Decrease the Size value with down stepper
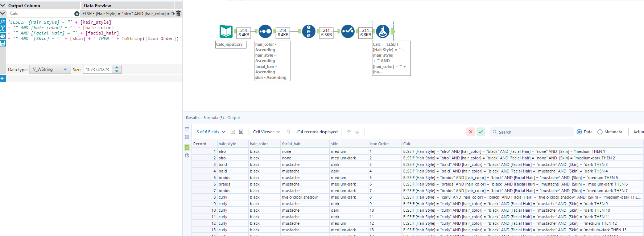 [117, 71]
